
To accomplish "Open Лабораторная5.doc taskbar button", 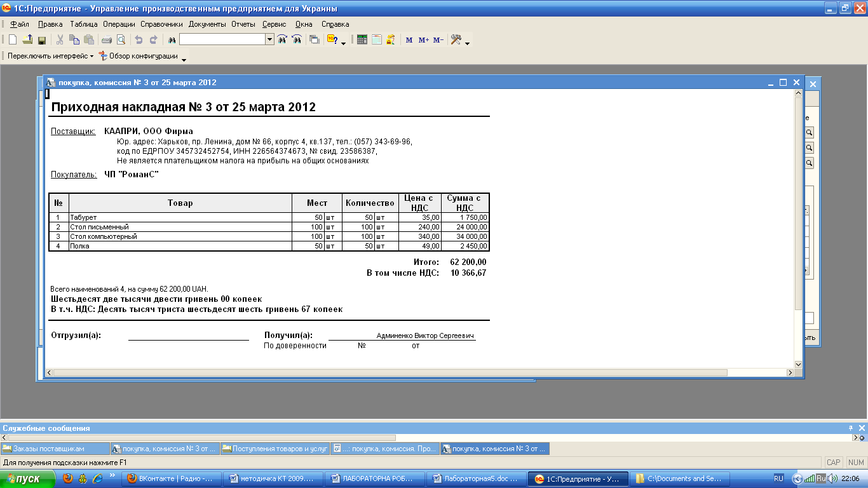I will click(476, 478).
